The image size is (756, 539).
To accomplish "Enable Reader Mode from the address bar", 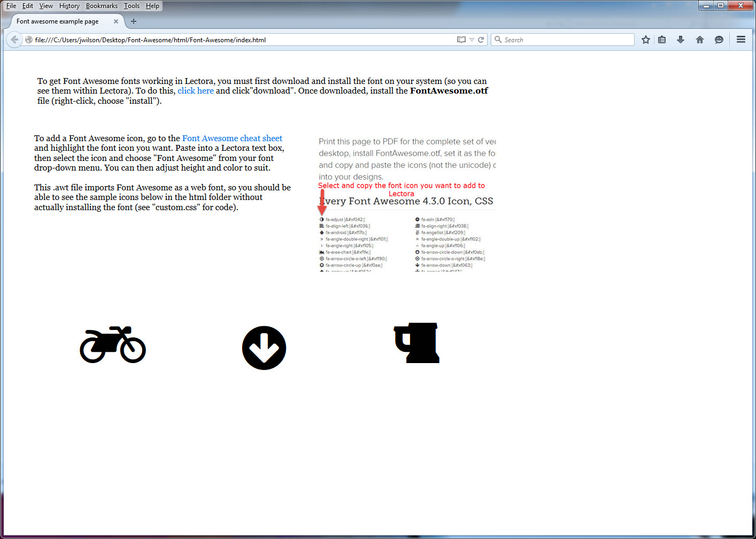I will tap(460, 40).
